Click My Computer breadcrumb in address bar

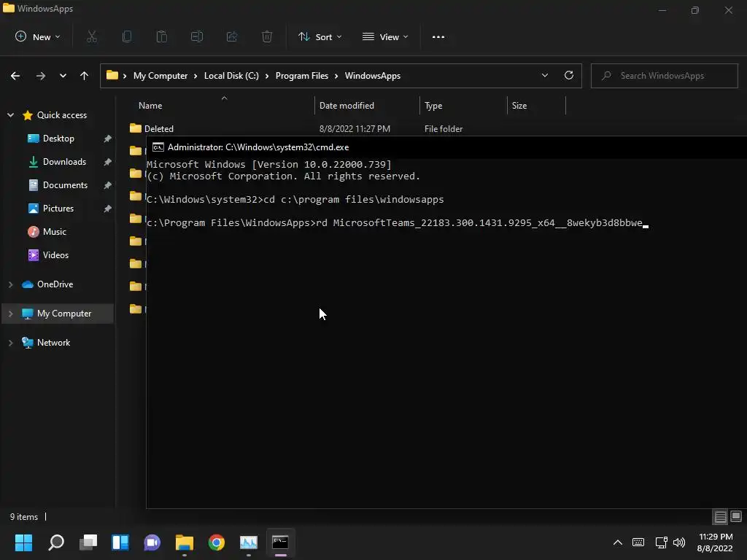pyautogui.click(x=160, y=76)
